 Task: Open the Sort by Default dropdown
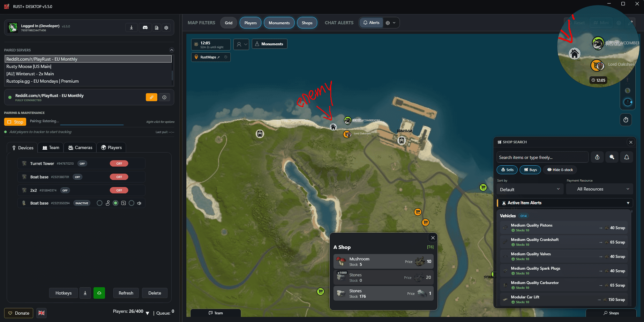click(x=530, y=189)
